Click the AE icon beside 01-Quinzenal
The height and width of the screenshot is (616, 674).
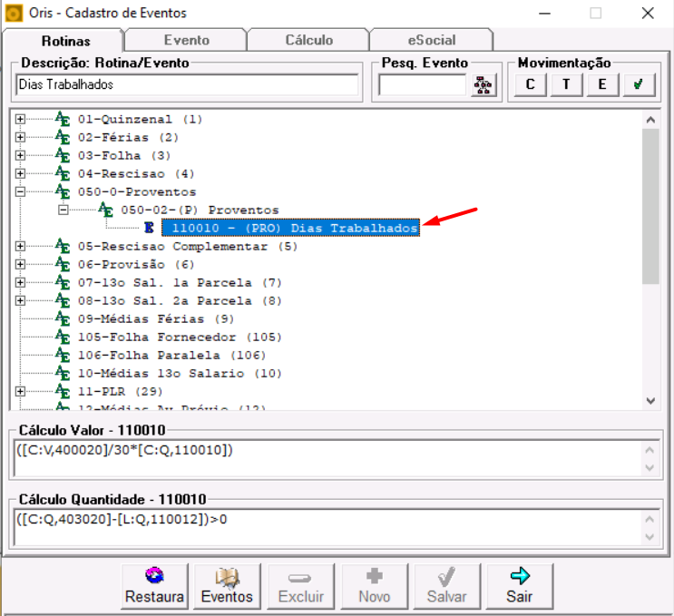63,119
